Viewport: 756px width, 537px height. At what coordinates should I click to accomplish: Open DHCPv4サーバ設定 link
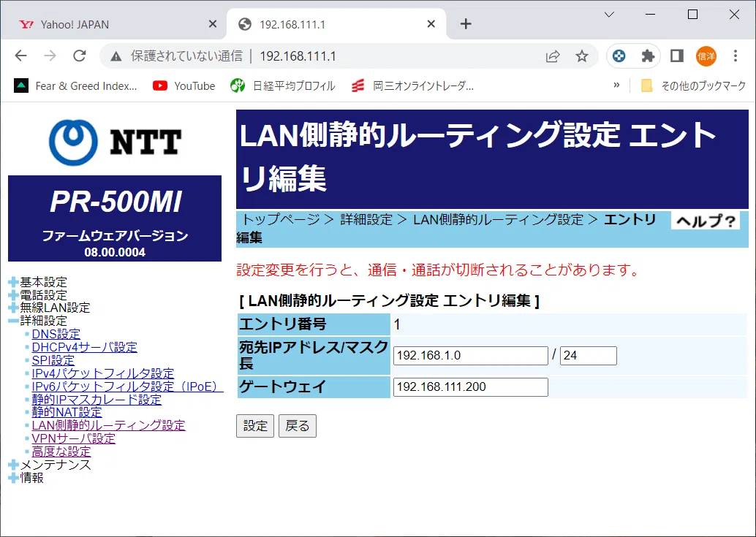(84, 347)
